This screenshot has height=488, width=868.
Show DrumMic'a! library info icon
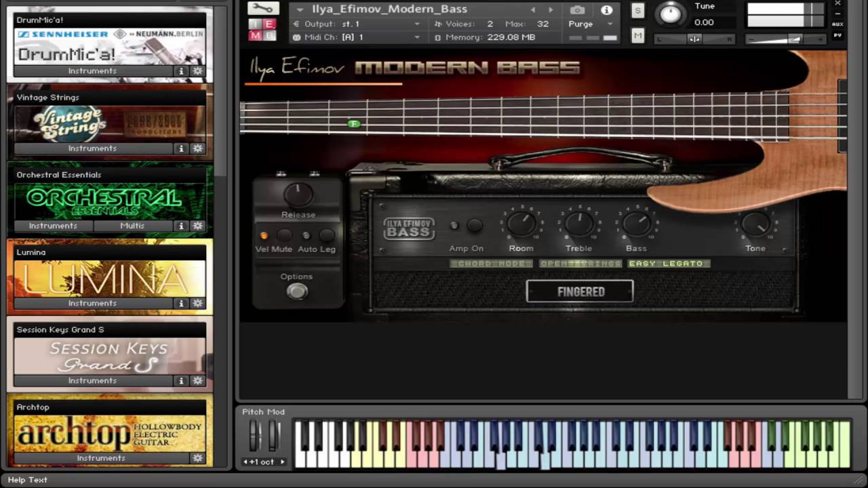181,71
